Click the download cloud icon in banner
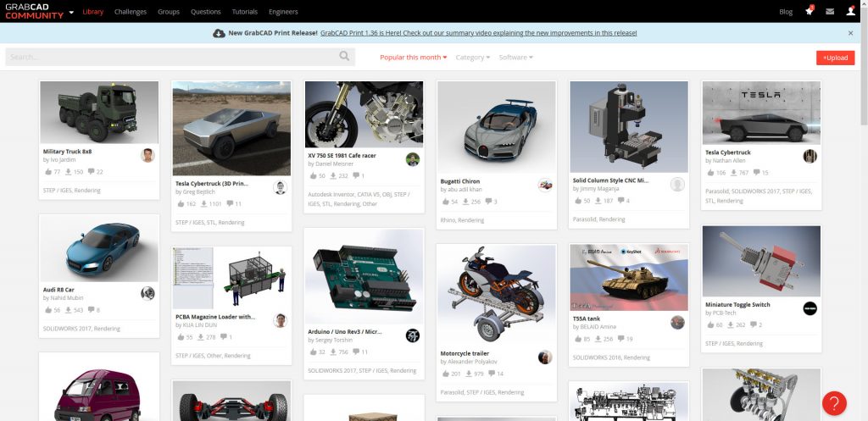 pos(220,33)
